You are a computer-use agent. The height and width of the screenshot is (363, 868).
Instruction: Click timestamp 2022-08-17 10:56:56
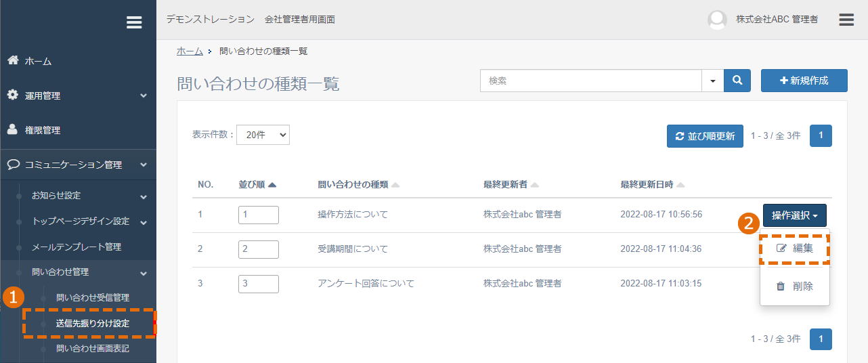point(661,215)
